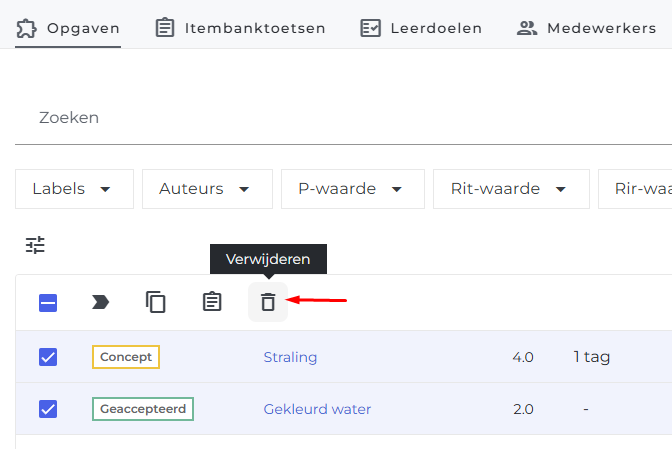Open the Rit-waarde filter dropdown

click(x=511, y=189)
